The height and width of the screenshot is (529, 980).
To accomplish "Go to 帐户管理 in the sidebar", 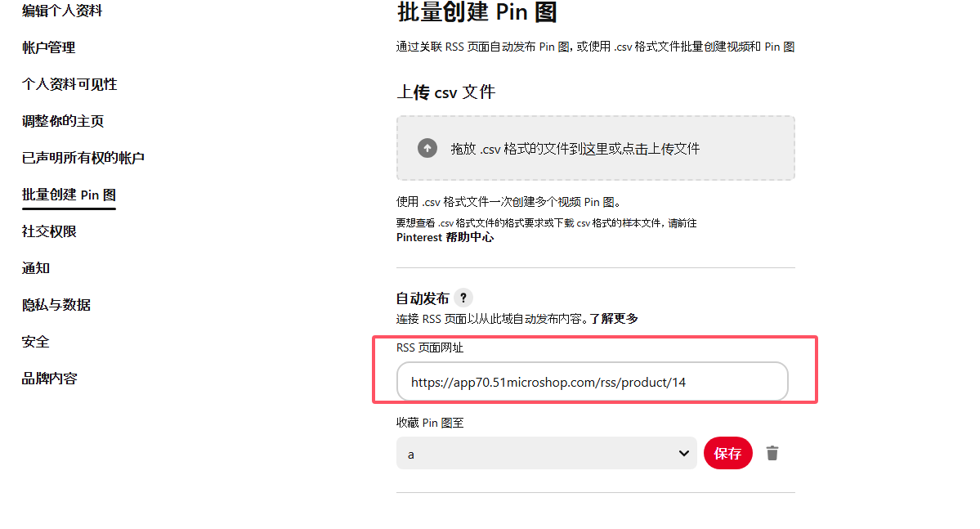I will [x=49, y=48].
